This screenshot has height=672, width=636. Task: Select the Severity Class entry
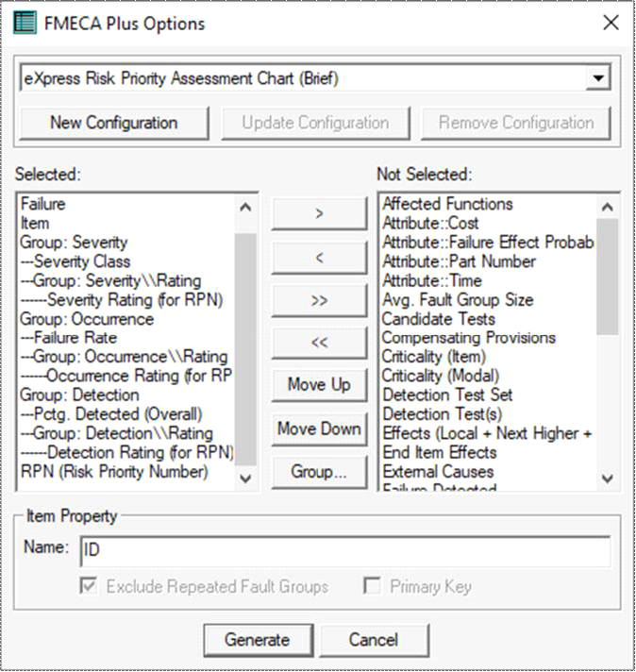pos(75,261)
